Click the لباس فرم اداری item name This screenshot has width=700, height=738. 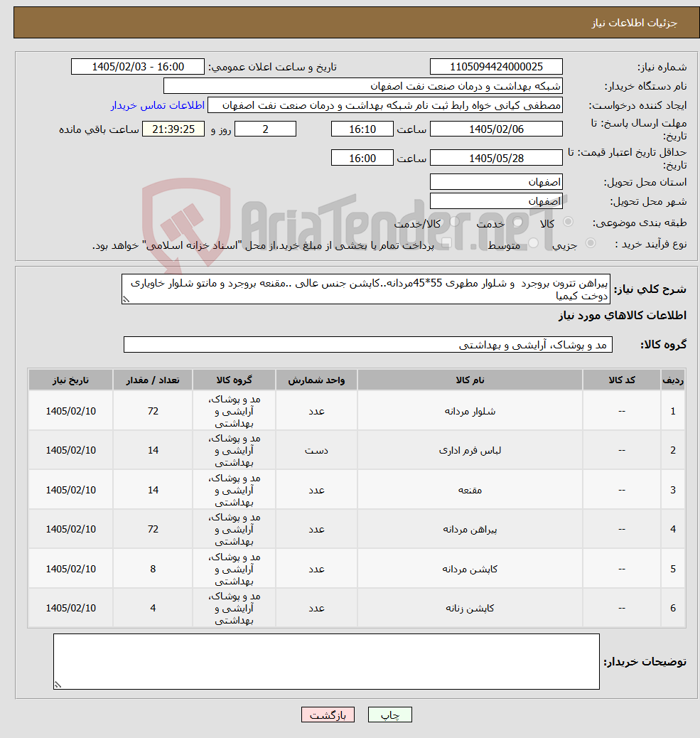coord(470,451)
